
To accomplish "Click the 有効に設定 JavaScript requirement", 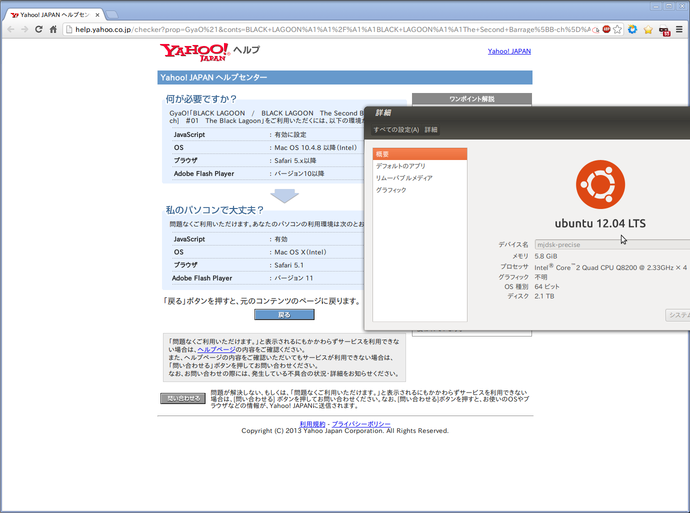I will [x=290, y=135].
